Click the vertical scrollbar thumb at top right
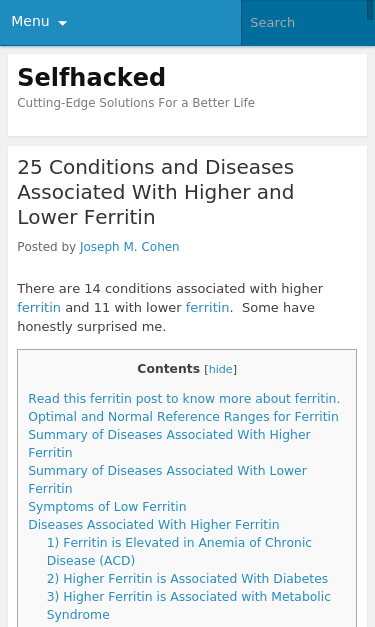Image resolution: width=375 pixels, height=627 pixels. click(371, 10)
